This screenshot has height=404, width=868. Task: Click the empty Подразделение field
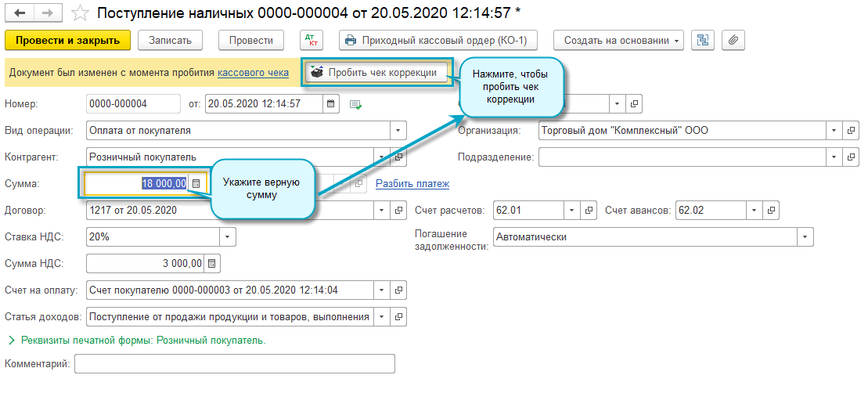(682, 157)
